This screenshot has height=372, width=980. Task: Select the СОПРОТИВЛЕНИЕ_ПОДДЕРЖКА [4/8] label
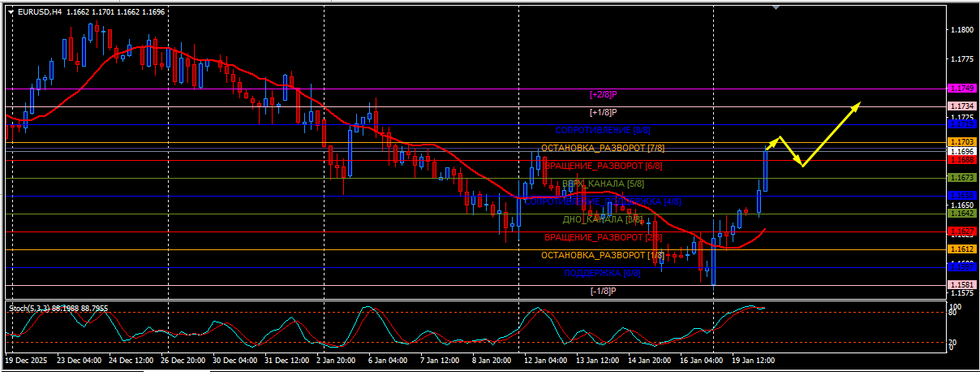click(x=603, y=201)
